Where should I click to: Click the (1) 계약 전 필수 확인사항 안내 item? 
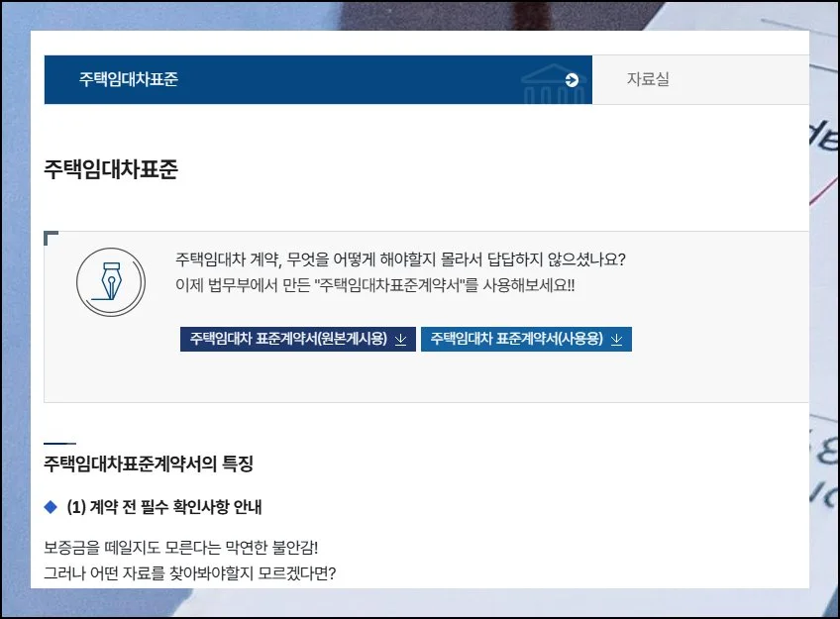click(x=163, y=507)
